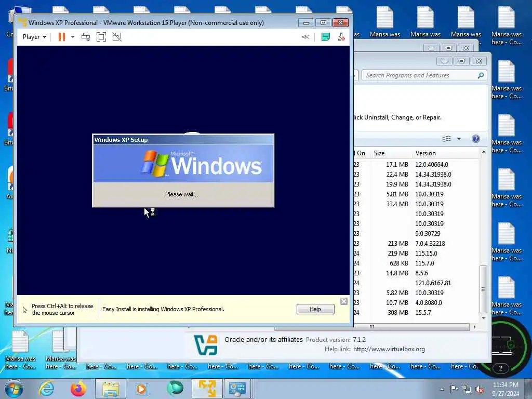Toggle Unity mode icon in VMware toolbar
This screenshot has height=399, width=532.
(117, 37)
